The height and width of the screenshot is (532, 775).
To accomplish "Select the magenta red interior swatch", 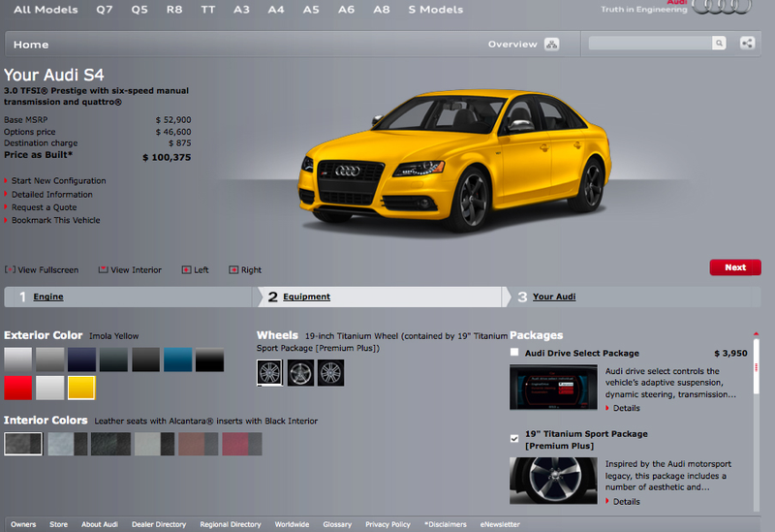I will pyautogui.click(x=242, y=444).
